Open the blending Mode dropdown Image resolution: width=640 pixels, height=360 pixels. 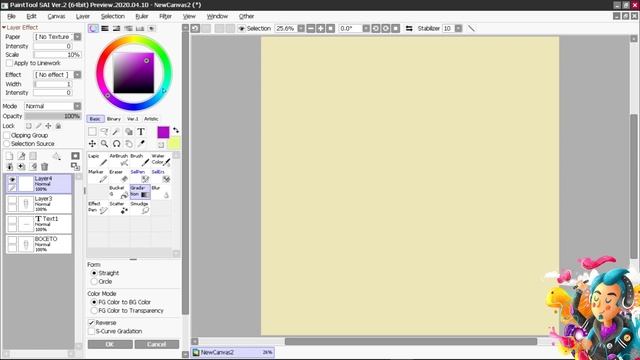point(77,106)
